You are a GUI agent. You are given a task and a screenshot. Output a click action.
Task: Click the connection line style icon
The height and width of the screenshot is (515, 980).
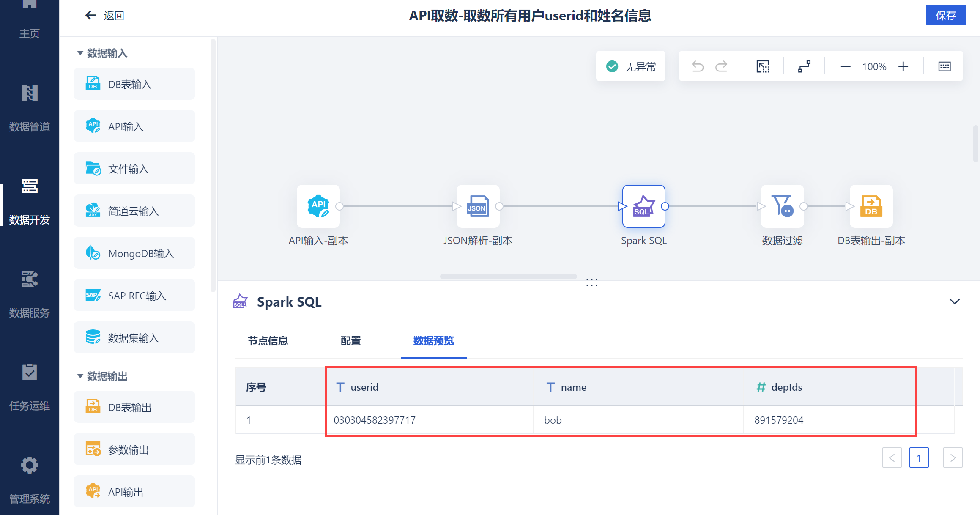click(x=804, y=66)
